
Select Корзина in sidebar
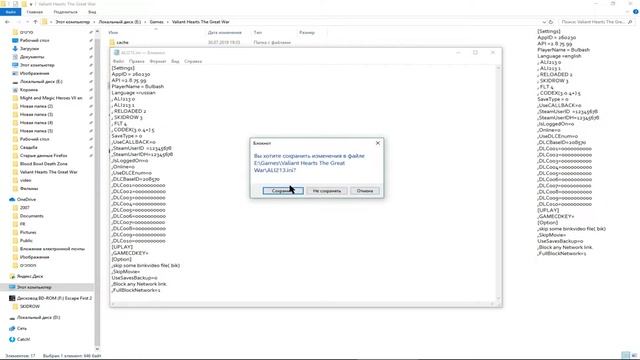[x=29, y=90]
